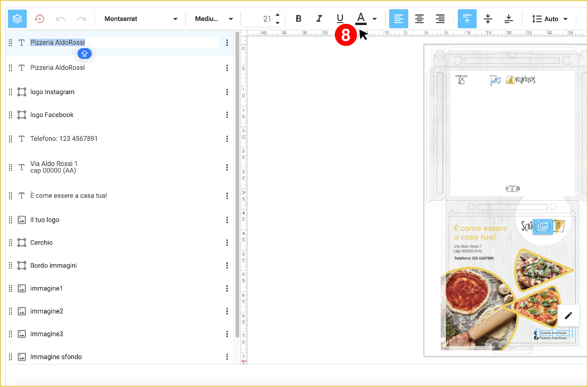Open options menu for logo Instagram layer
This screenshot has width=588, height=387.
pyautogui.click(x=227, y=92)
